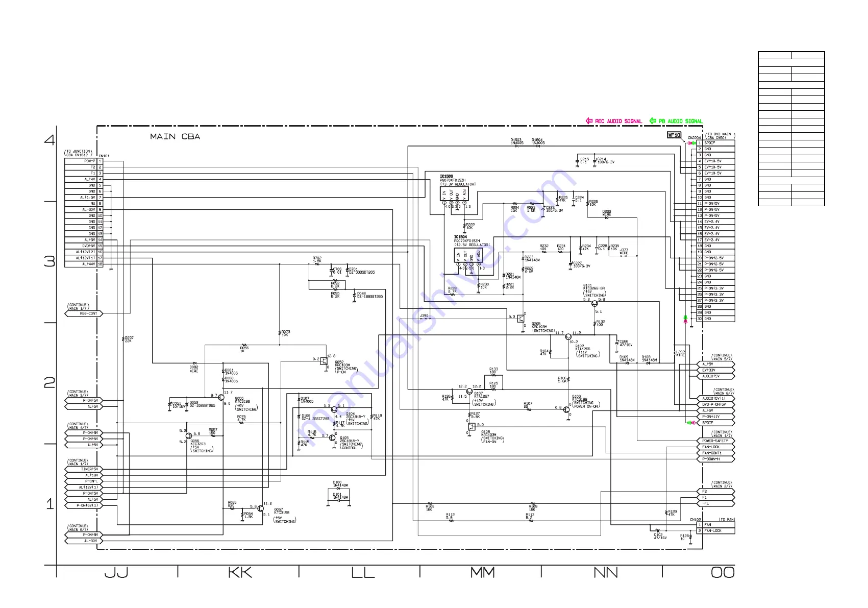Image resolution: width=868 pixels, height=608 pixels.
Task: Click the AL+4V pin 4 of CN101
Action: tap(84, 179)
